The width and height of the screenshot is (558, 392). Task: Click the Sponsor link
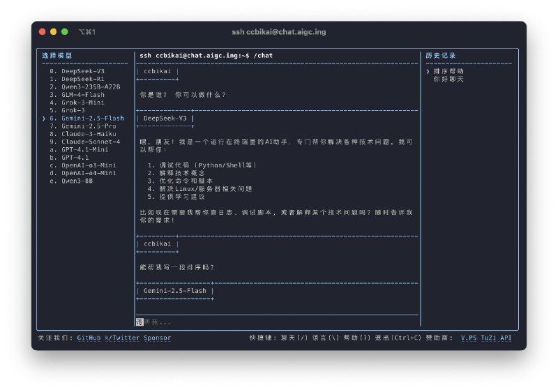tap(157, 338)
